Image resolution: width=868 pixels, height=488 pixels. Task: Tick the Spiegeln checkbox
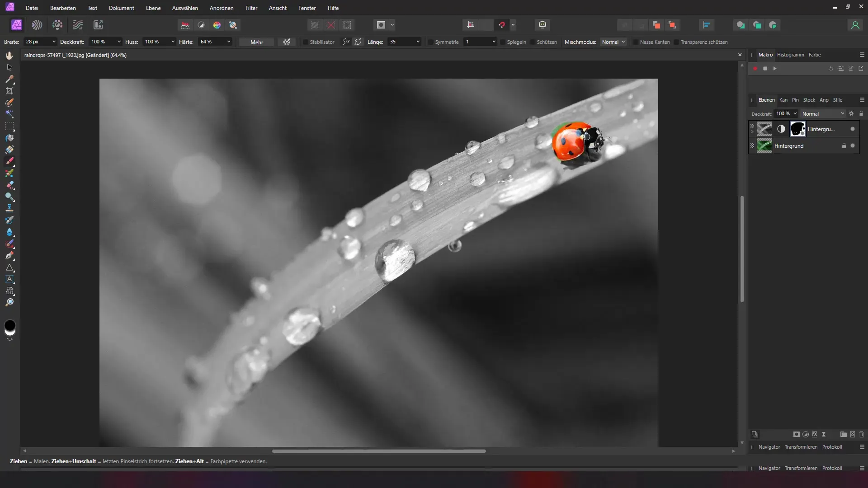point(503,42)
